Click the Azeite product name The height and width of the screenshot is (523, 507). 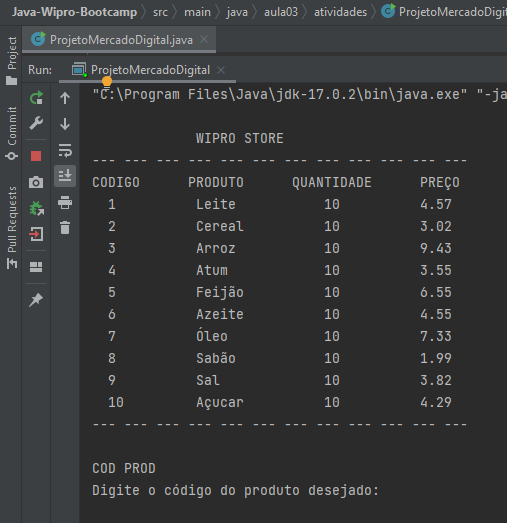220,314
